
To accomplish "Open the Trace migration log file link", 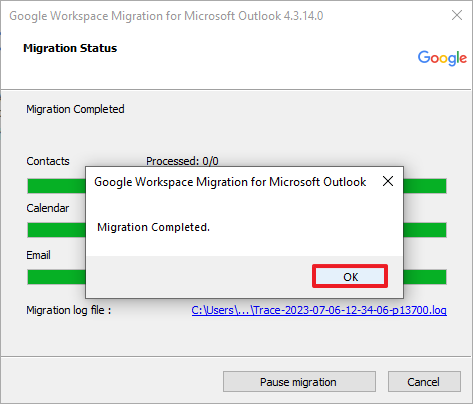I will point(319,310).
